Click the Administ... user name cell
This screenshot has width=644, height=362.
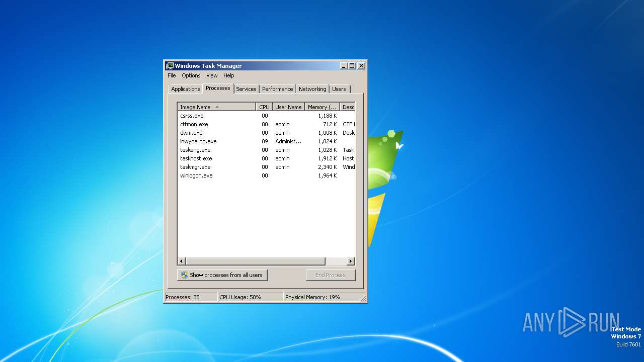click(x=288, y=141)
